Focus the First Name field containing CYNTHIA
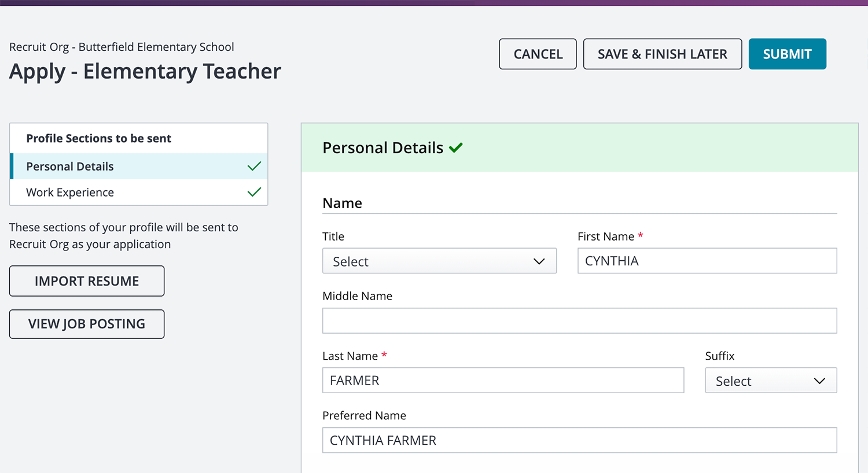868x473 pixels. click(x=707, y=261)
